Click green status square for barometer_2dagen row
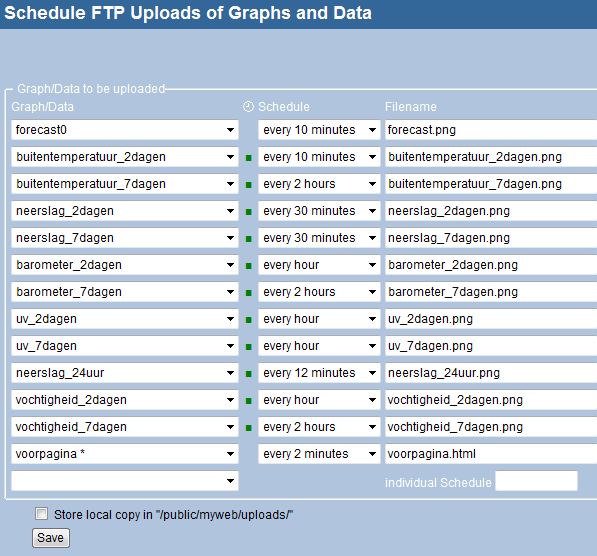The height and width of the screenshot is (556, 597). [249, 266]
